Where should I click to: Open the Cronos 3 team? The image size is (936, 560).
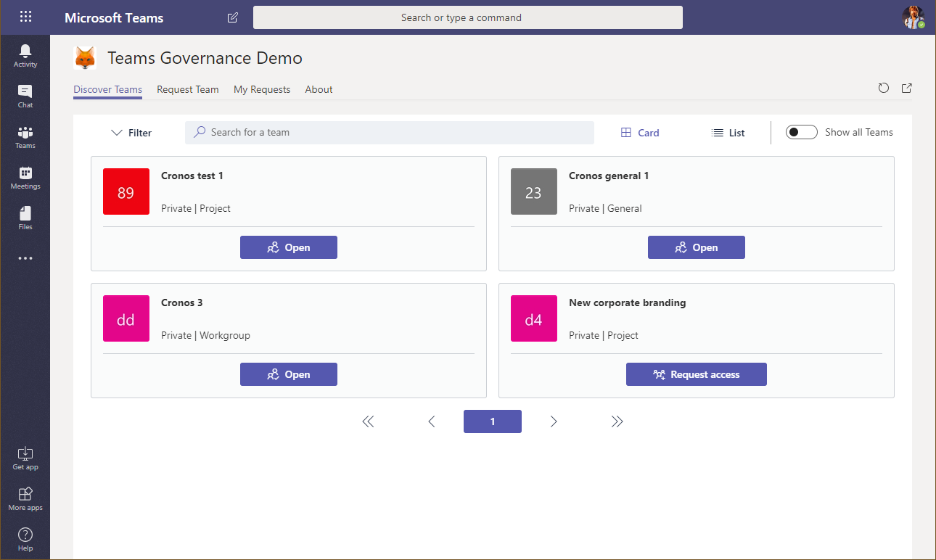(x=289, y=374)
